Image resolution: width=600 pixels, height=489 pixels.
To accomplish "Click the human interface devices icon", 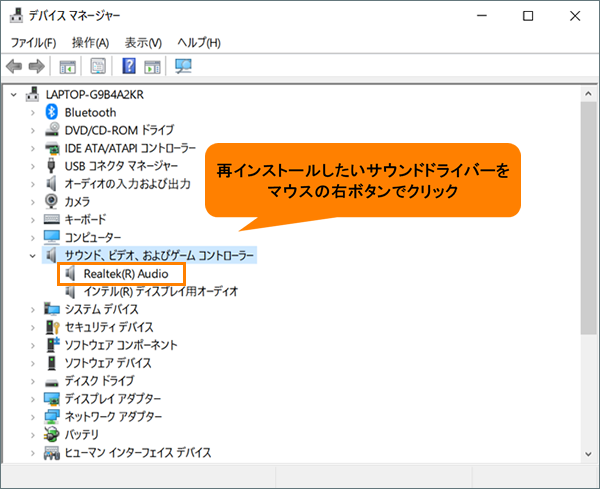I will [52, 453].
